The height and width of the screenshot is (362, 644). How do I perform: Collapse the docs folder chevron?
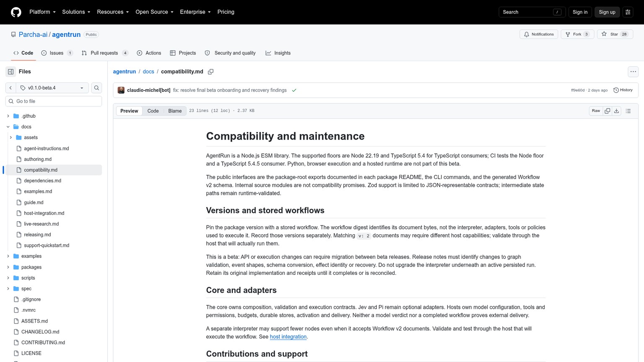[x=8, y=127]
